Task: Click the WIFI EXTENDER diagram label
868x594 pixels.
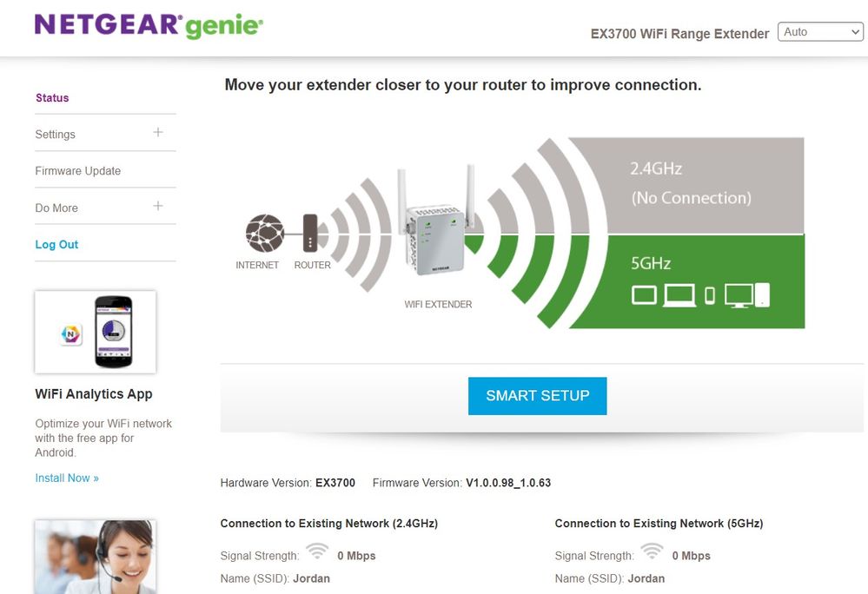Action: [x=438, y=304]
